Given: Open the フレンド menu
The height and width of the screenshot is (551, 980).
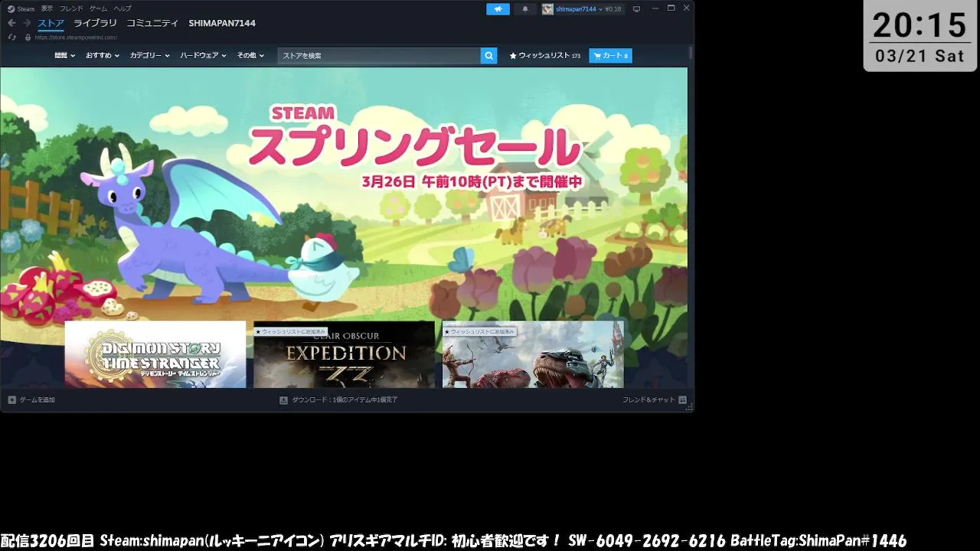Looking at the screenshot, I should click(71, 8).
